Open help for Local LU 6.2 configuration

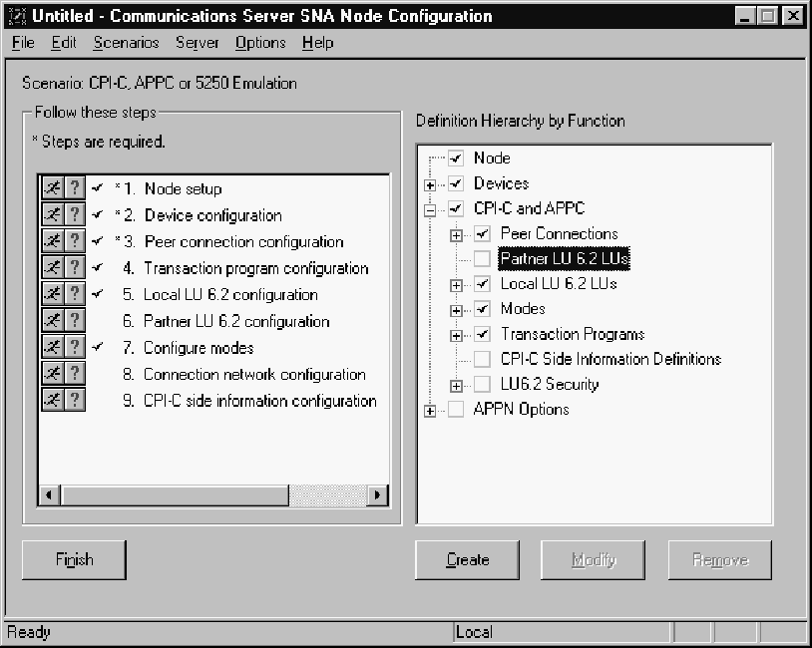click(x=75, y=293)
